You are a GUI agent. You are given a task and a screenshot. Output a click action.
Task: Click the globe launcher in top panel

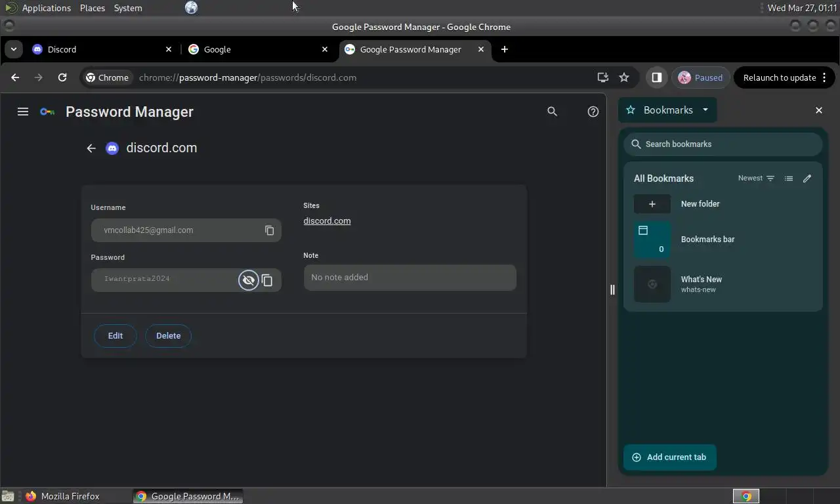191,8
